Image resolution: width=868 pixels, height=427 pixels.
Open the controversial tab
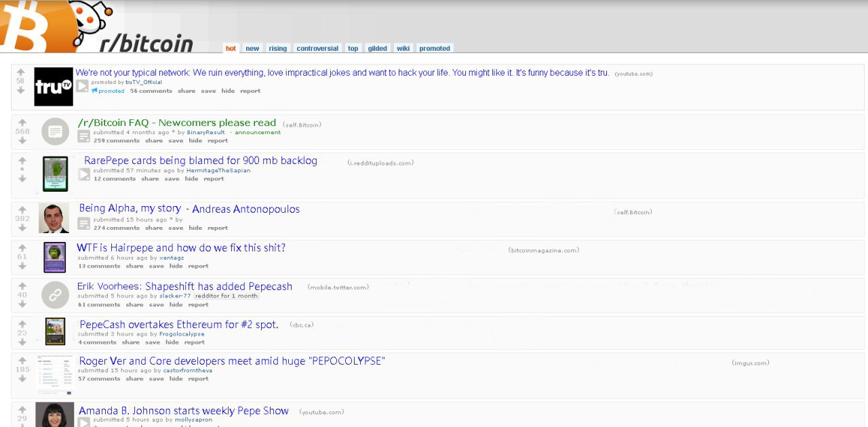(317, 48)
